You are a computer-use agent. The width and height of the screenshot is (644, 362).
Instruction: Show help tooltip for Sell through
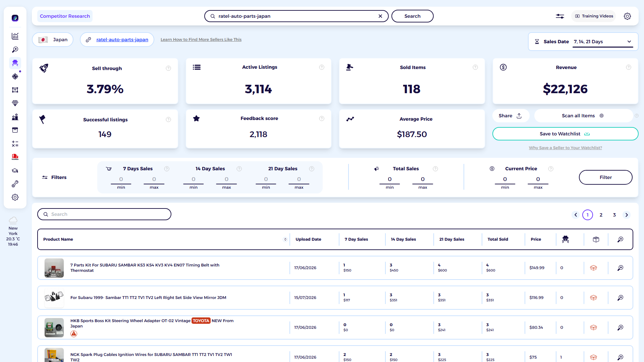(168, 68)
